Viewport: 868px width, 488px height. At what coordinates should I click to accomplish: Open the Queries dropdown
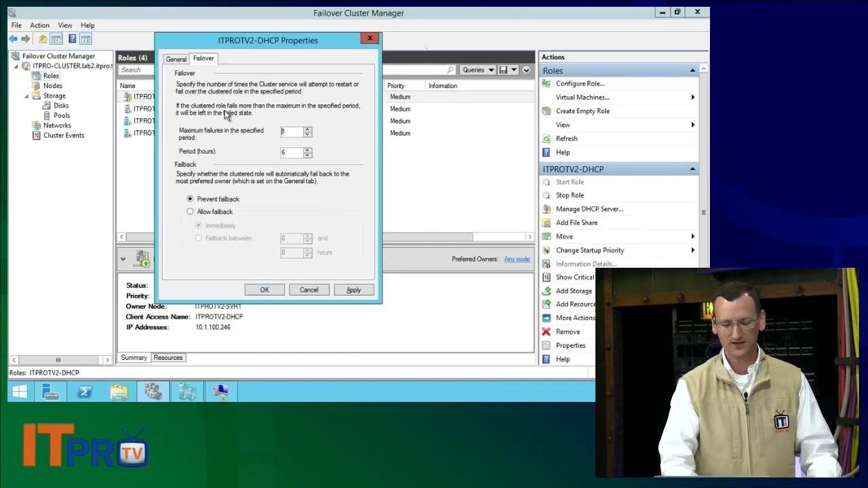coord(478,70)
